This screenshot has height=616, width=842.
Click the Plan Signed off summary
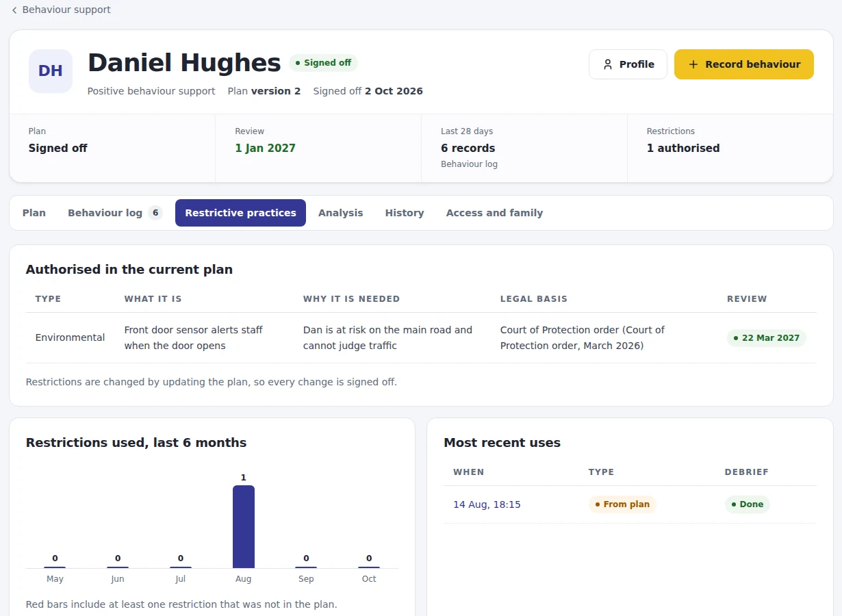tap(58, 148)
